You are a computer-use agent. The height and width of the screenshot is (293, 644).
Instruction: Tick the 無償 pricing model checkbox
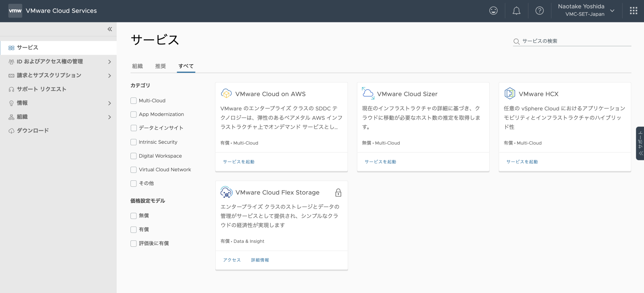coord(134,216)
